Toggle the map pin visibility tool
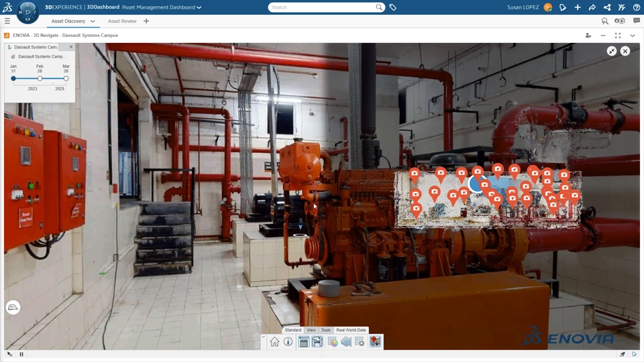The height and width of the screenshot is (362, 644). pos(375,341)
